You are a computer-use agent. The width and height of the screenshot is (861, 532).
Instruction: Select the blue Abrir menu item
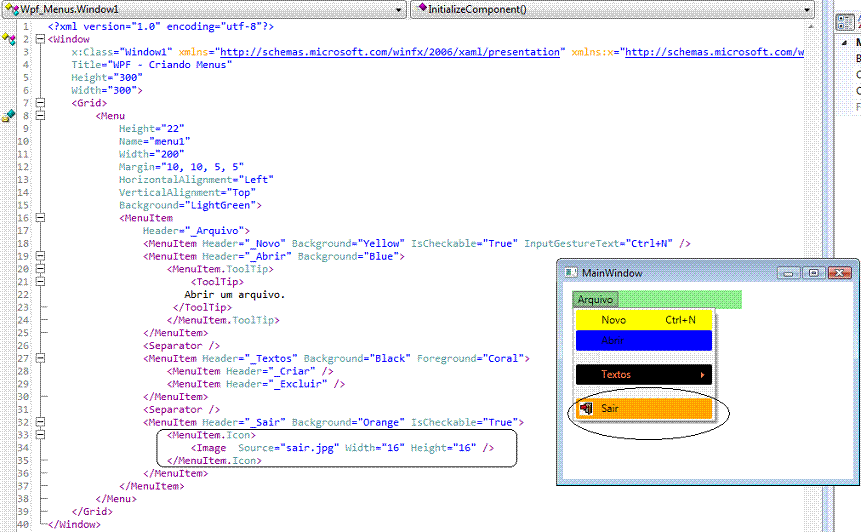(x=643, y=340)
